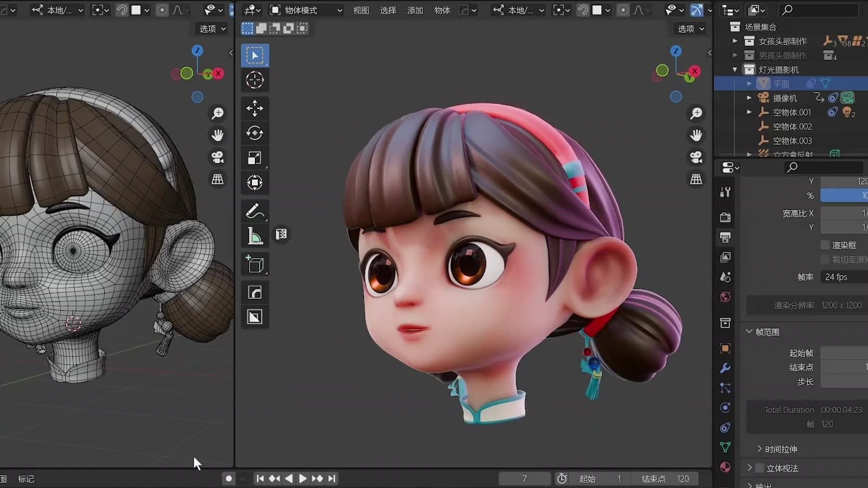Click the outliner search field
This screenshot has width=868, height=488.
tap(818, 9)
